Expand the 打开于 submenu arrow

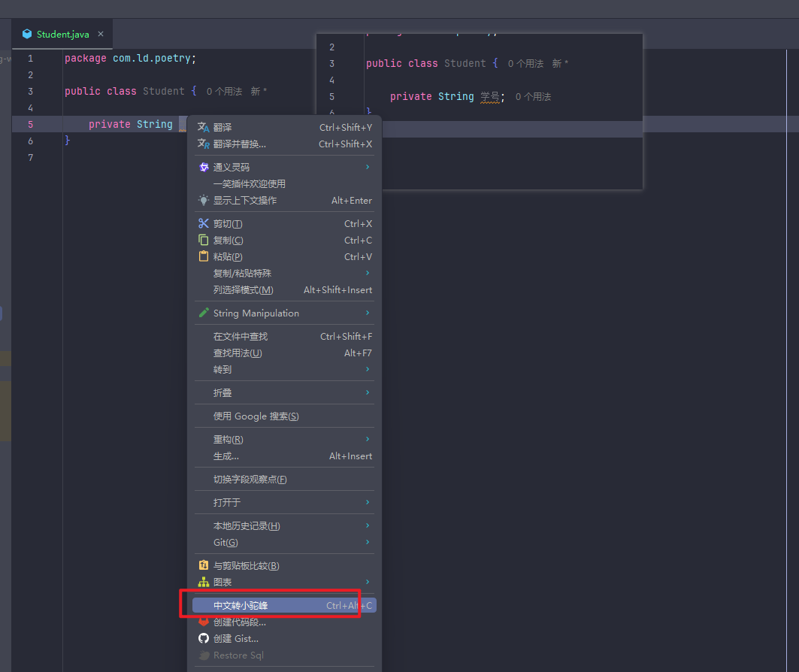tap(368, 502)
